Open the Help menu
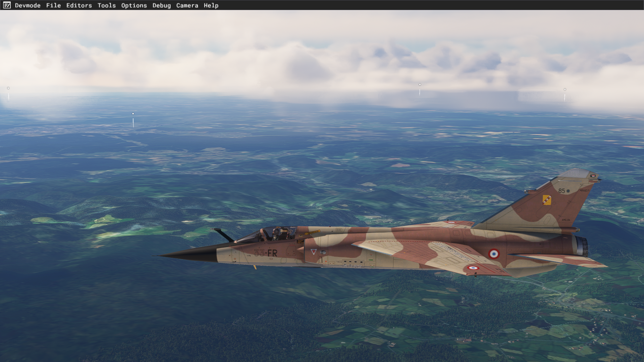The image size is (644, 362). [211, 5]
